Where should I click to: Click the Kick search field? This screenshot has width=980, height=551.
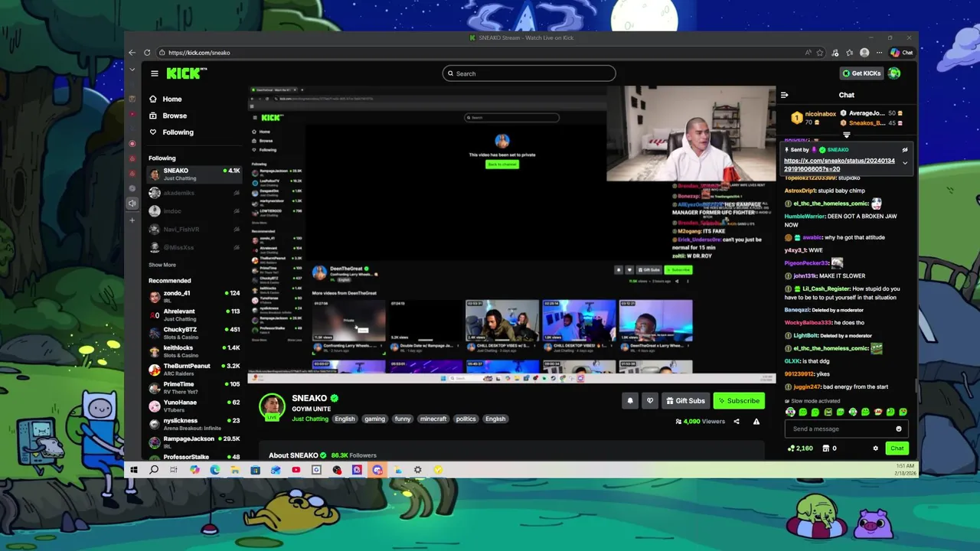(x=529, y=73)
